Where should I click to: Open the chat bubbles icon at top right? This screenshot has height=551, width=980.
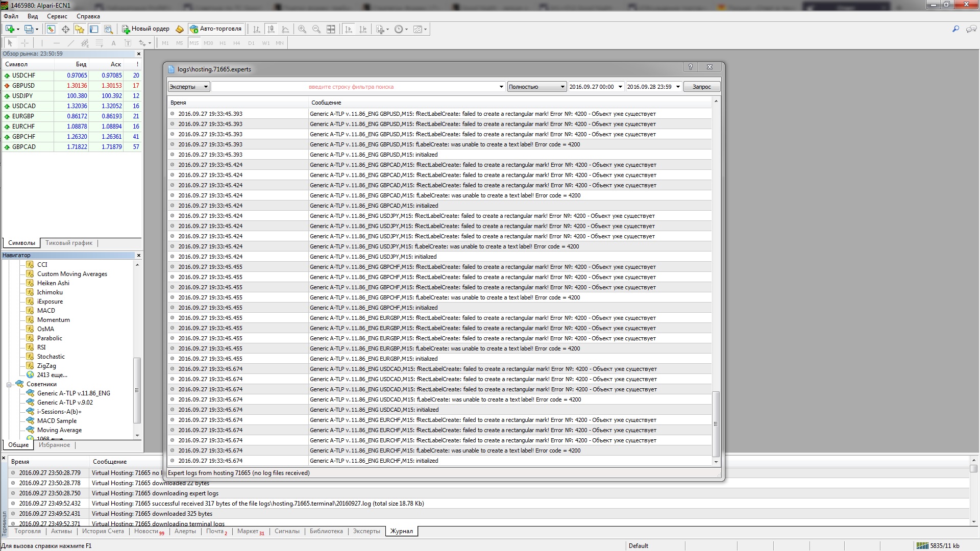[x=971, y=29]
